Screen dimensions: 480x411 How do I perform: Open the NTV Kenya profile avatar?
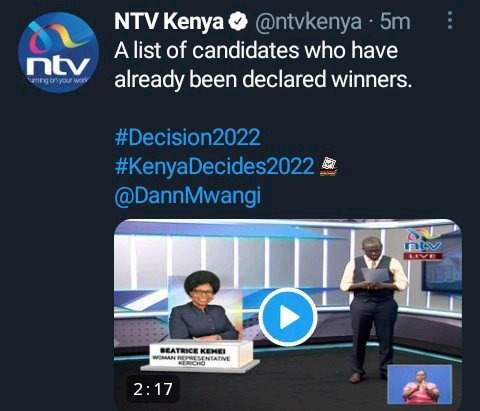[58, 52]
